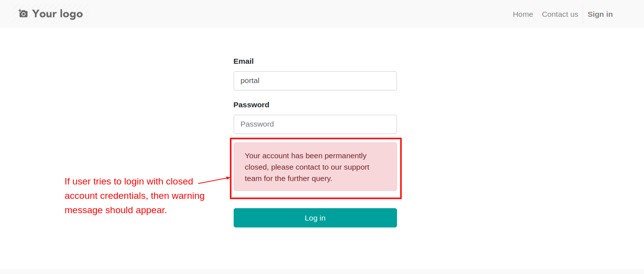Click the vertical divider before Sign in
Image resolution: width=644 pixels, height=274 pixels.
coord(583,14)
